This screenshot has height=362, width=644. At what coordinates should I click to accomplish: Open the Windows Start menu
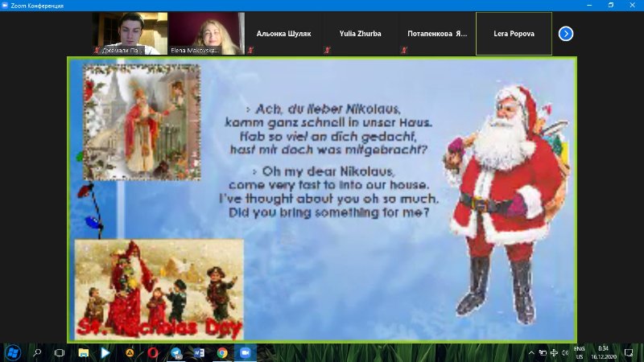(12, 352)
